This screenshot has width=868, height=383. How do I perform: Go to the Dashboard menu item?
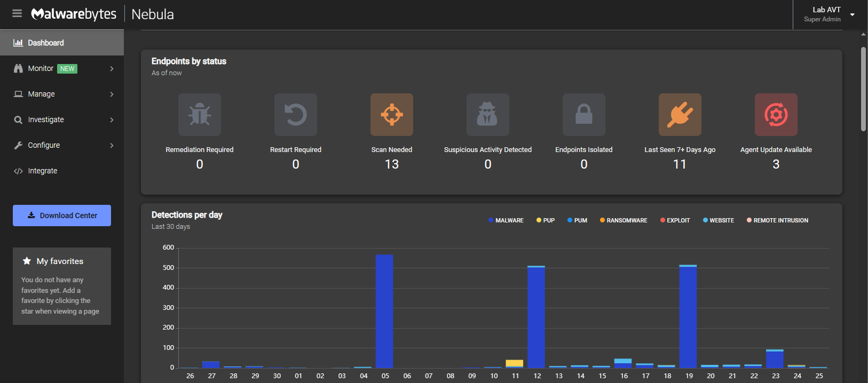tap(46, 43)
